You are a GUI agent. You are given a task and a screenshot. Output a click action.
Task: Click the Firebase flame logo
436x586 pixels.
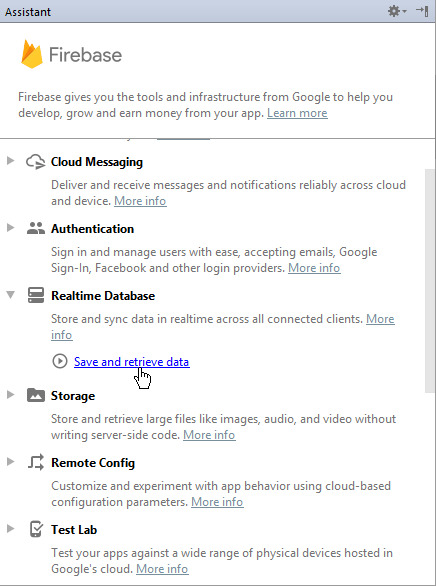pyautogui.click(x=32, y=54)
